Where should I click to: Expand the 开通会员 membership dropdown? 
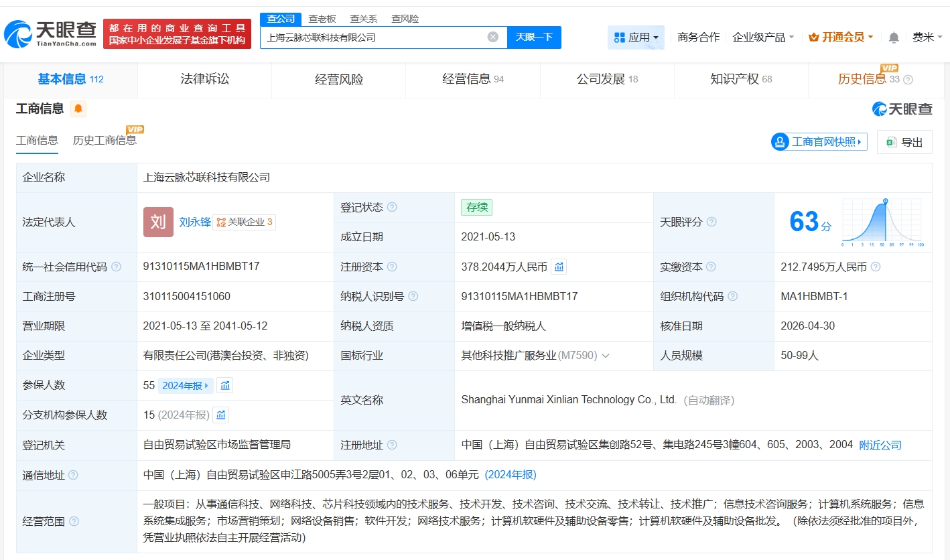click(841, 38)
